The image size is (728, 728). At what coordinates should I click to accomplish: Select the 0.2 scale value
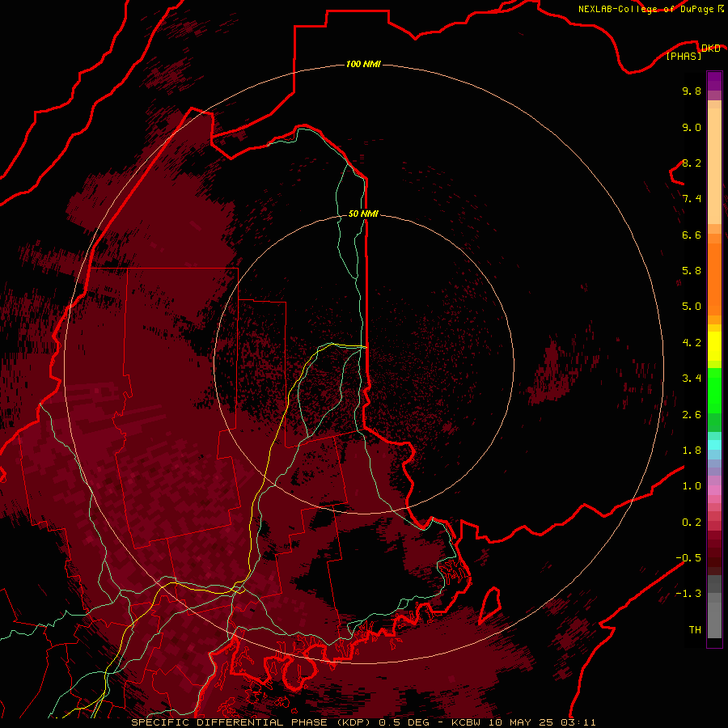click(x=692, y=523)
